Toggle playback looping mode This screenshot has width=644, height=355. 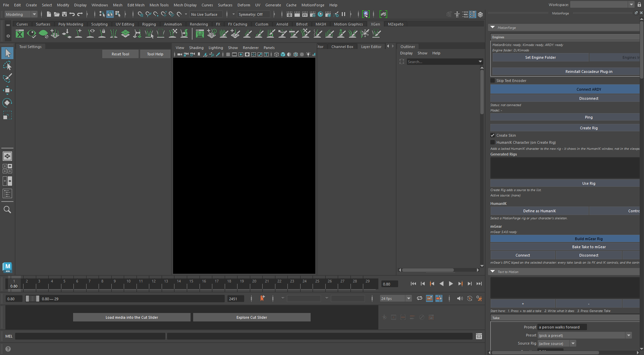420,299
